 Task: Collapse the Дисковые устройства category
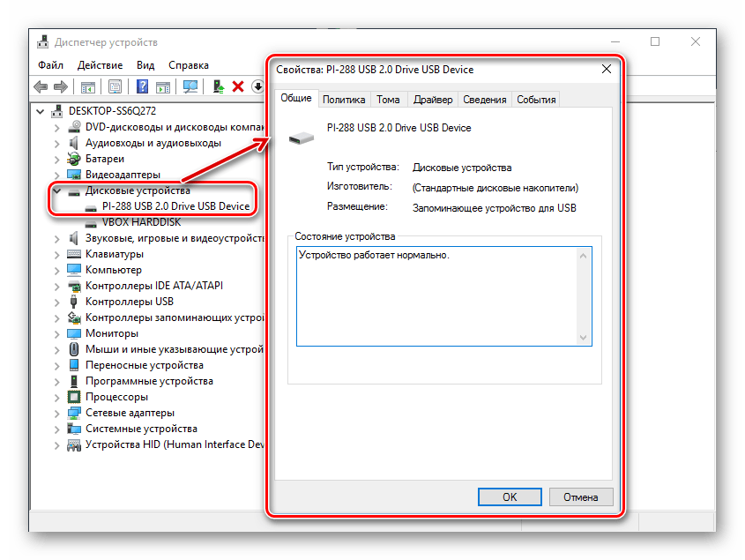57,190
